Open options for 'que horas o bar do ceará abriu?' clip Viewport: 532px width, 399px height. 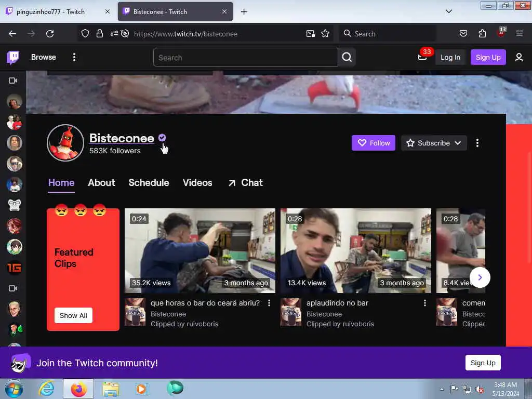click(269, 303)
